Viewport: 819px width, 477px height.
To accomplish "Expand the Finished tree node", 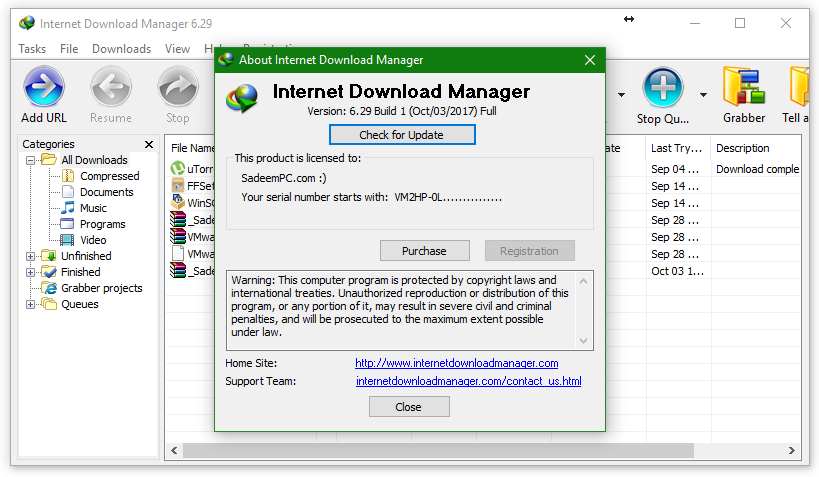I will [31, 272].
